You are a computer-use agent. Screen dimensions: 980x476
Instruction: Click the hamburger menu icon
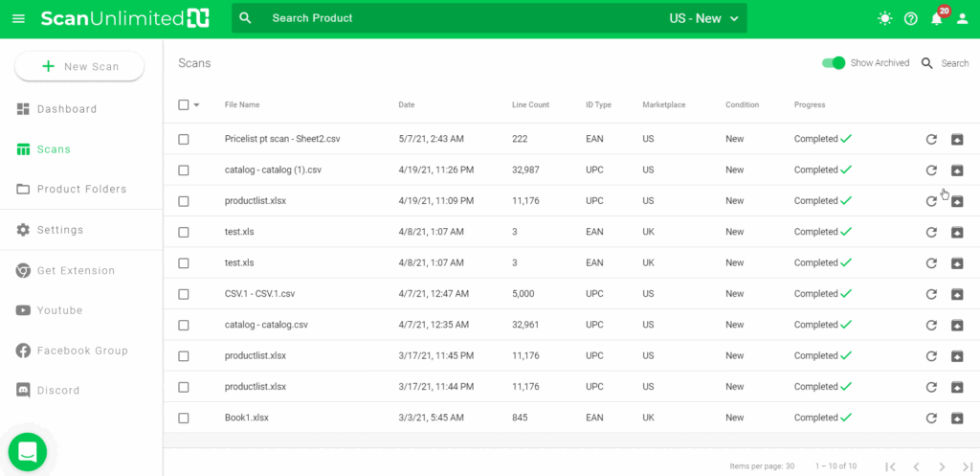[x=19, y=18]
